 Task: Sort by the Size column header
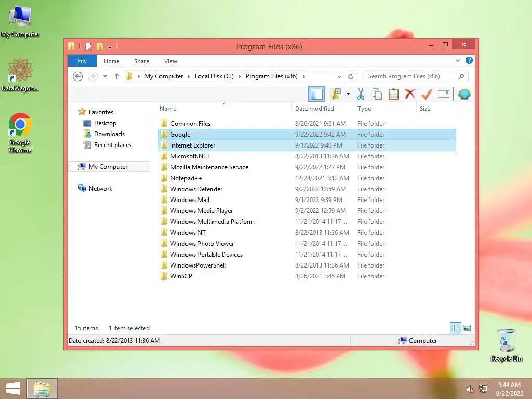click(x=437, y=108)
